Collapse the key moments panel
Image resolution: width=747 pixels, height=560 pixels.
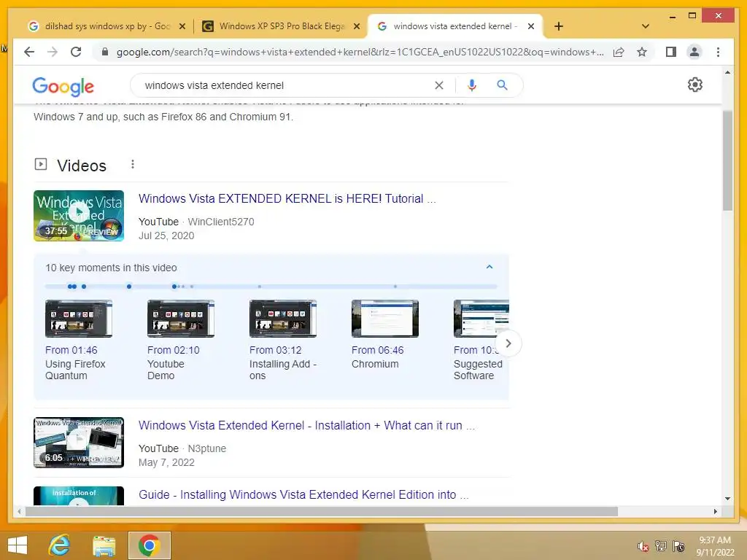click(489, 267)
